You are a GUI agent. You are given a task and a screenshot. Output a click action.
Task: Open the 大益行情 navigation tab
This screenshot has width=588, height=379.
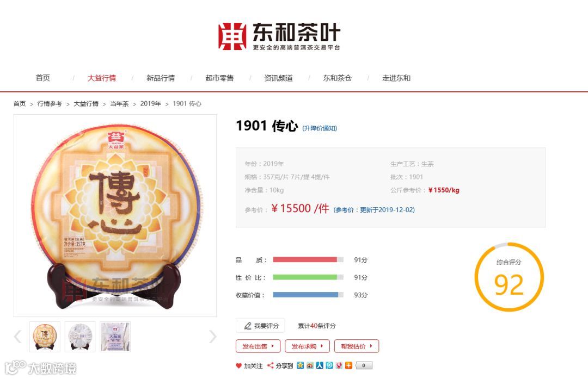(102, 78)
